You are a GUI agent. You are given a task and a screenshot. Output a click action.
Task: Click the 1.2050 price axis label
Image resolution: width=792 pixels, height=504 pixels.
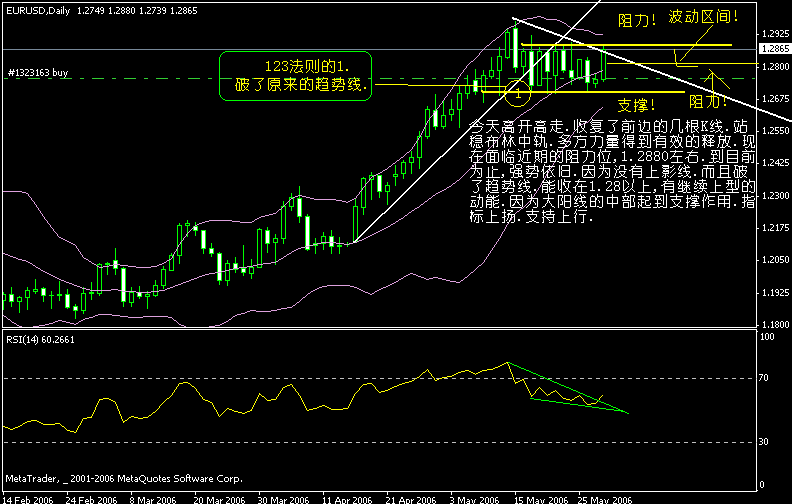(775, 260)
